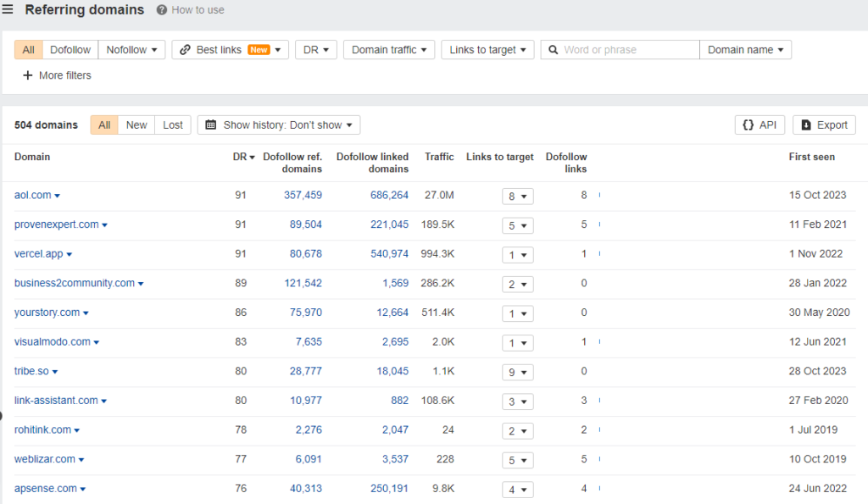Click the Best links chain icon

pyautogui.click(x=186, y=49)
